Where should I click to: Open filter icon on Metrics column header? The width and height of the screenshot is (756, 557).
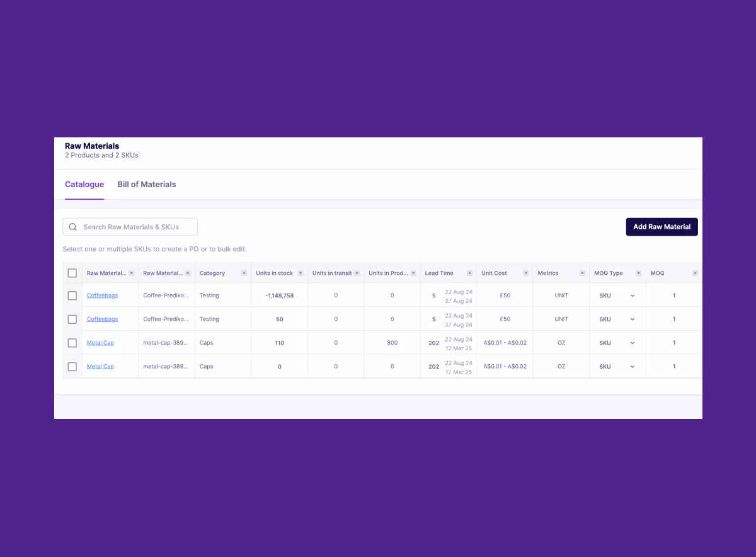(x=582, y=273)
